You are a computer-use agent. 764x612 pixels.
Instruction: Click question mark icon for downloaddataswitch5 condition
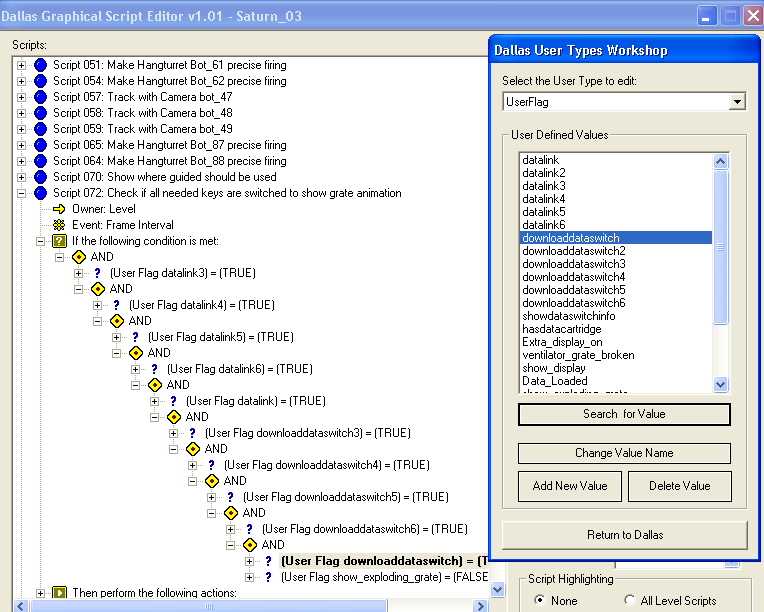[x=230, y=497]
